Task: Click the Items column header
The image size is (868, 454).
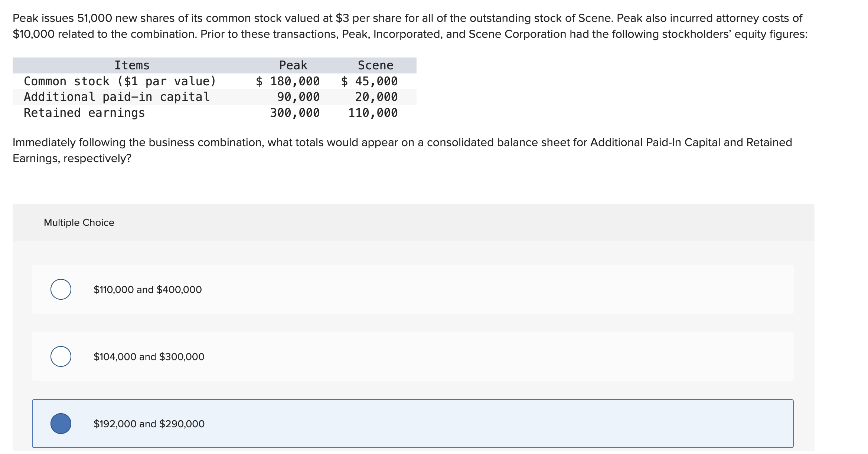Action: tap(132, 65)
